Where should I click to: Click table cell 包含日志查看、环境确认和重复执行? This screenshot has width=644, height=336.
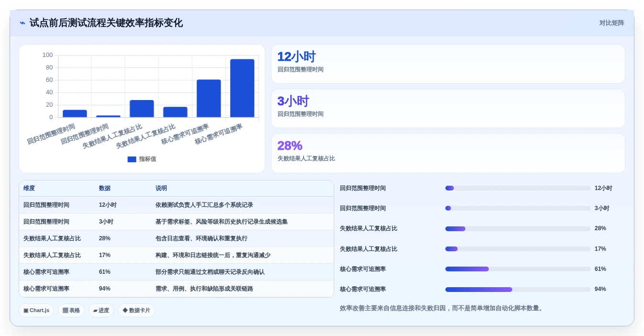click(x=202, y=238)
